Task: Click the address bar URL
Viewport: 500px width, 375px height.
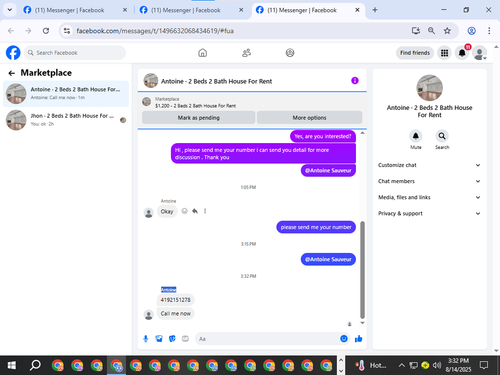Action: coord(155,31)
